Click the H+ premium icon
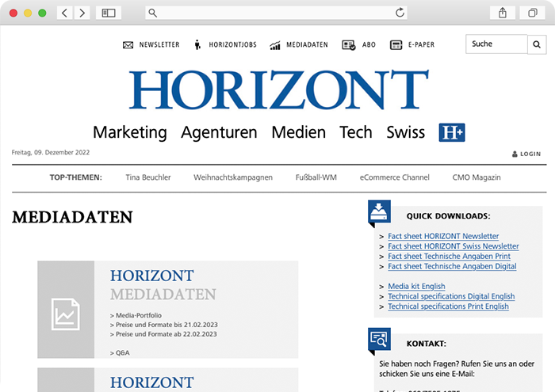Screen dimensions: 555x392 point(452,132)
